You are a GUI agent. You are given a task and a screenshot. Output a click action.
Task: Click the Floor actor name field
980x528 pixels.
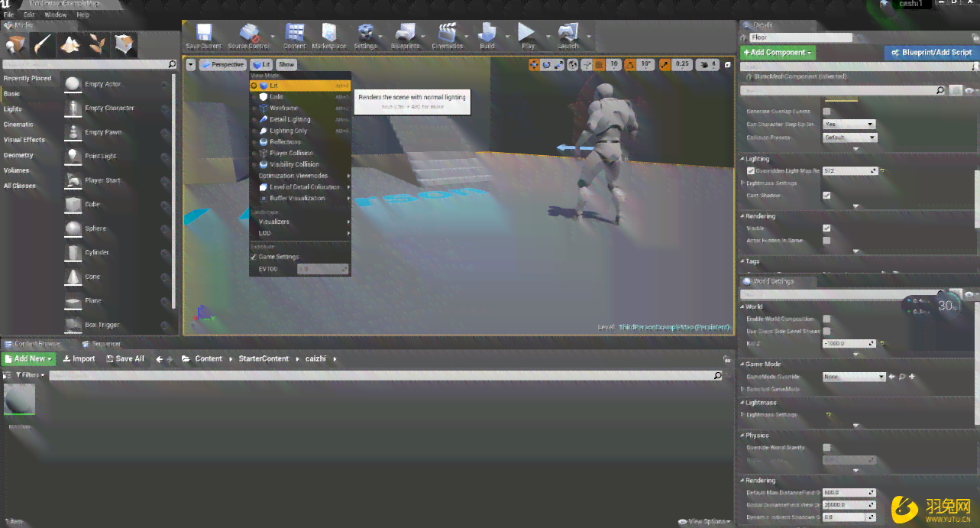tap(800, 37)
